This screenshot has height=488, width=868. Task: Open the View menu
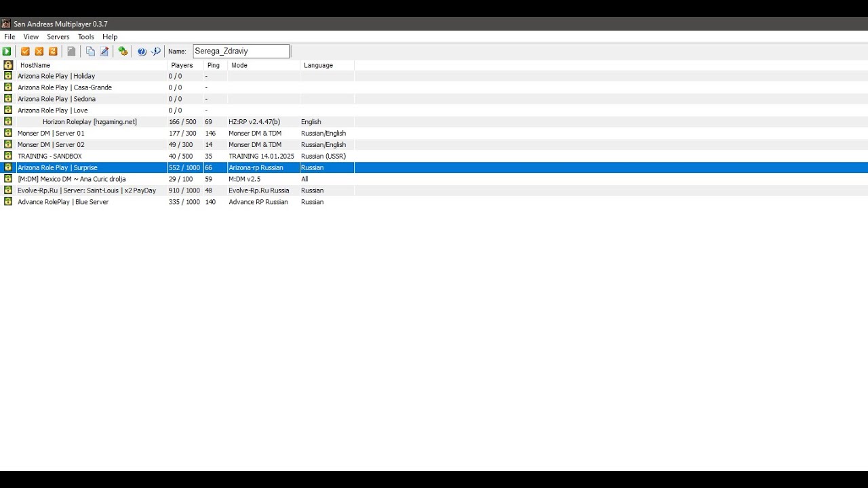tap(31, 37)
